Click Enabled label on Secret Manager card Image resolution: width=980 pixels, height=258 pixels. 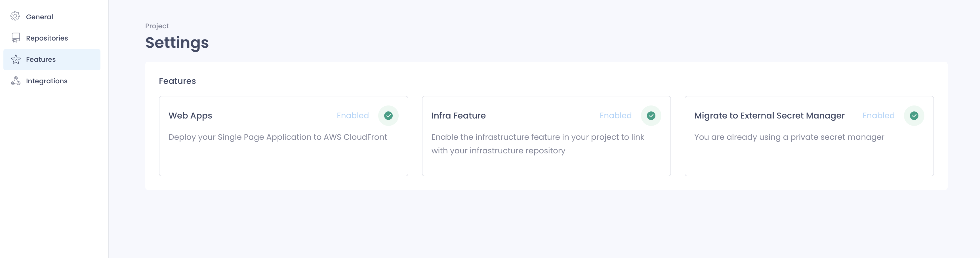click(x=878, y=115)
